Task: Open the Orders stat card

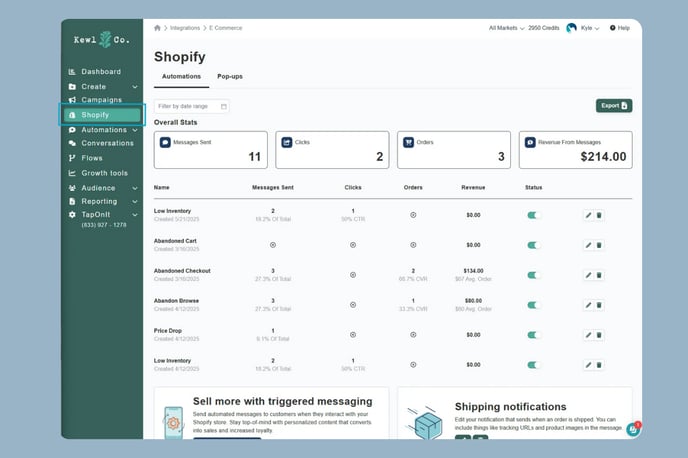Action: pyautogui.click(x=454, y=150)
